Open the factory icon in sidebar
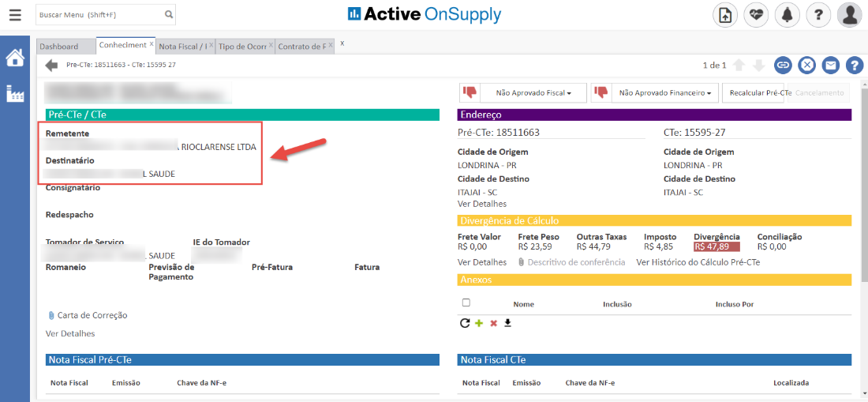The height and width of the screenshot is (402, 868). [15, 93]
